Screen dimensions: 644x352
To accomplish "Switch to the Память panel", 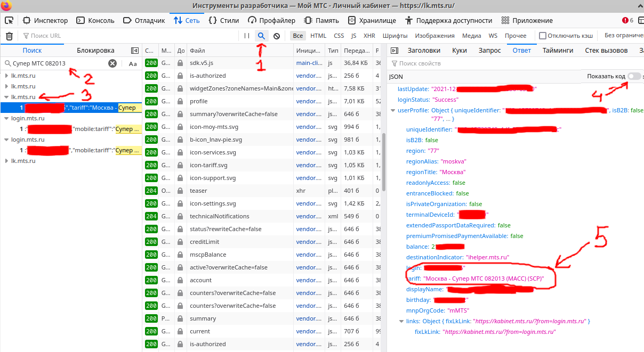I will [x=321, y=20].
